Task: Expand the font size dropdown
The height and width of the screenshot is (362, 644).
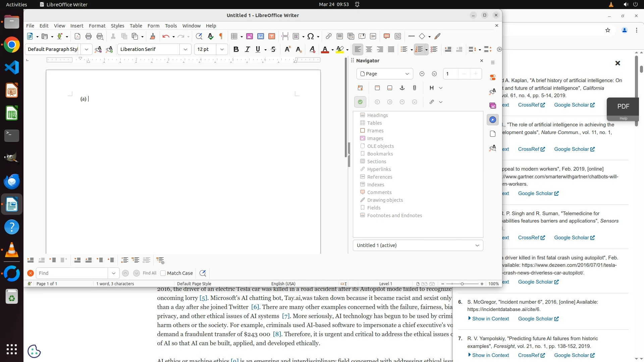Action: [222, 49]
